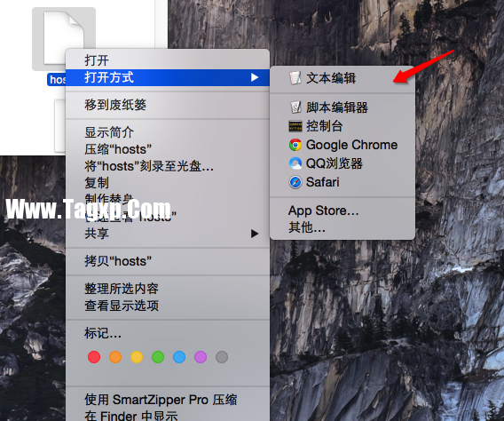Viewport: 504px width, 421px height.
Task: Click the Script Editor (脚本编辑器) icon
Action: [x=295, y=107]
